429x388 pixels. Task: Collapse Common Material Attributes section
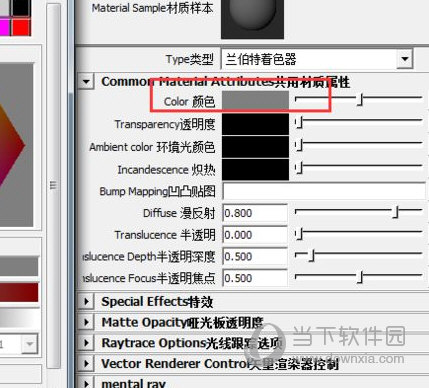86,81
